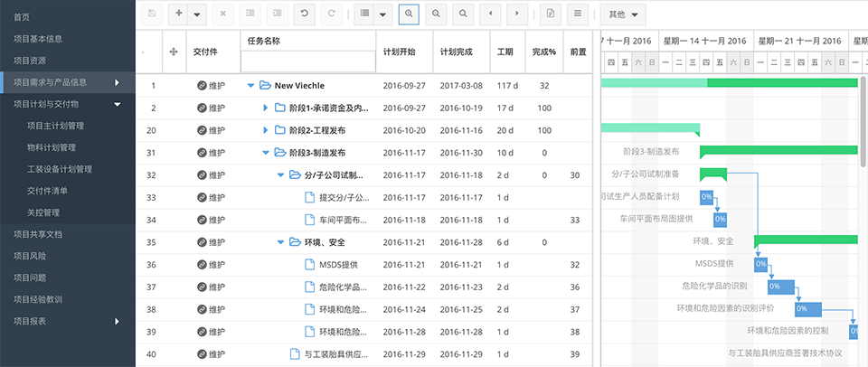This screenshot has height=367, width=868.
Task: Click the 维护 link icon in row 1
Action: click(202, 85)
